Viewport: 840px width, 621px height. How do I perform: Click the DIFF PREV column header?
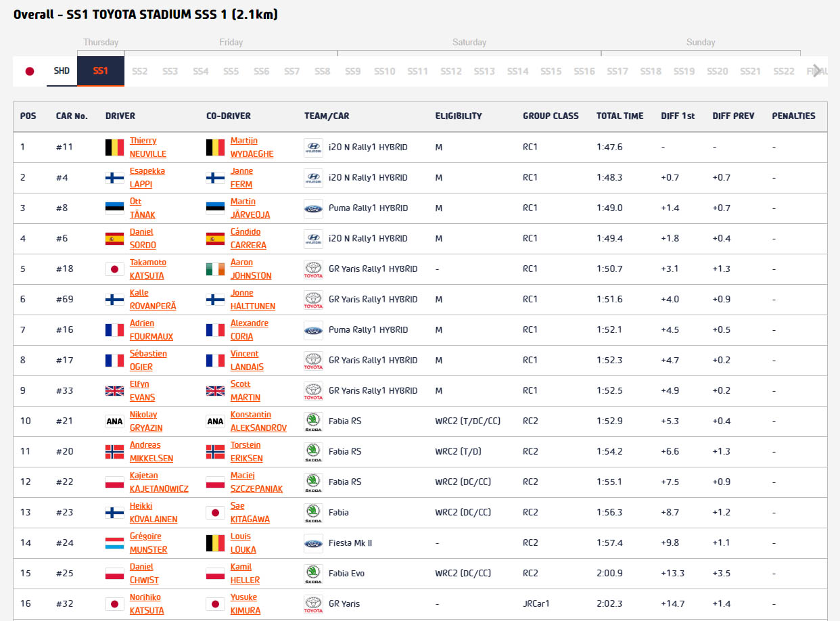(x=733, y=116)
